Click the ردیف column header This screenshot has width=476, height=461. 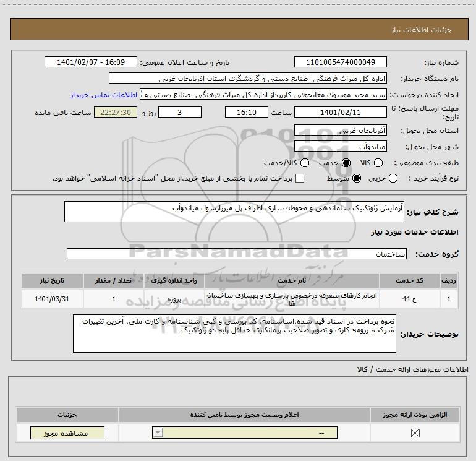click(x=449, y=280)
